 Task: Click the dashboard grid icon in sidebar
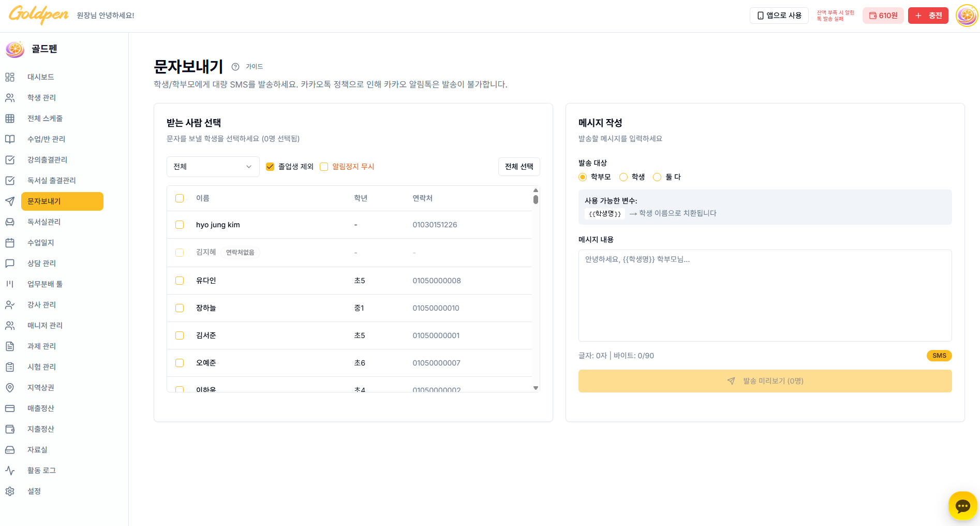[x=10, y=77]
